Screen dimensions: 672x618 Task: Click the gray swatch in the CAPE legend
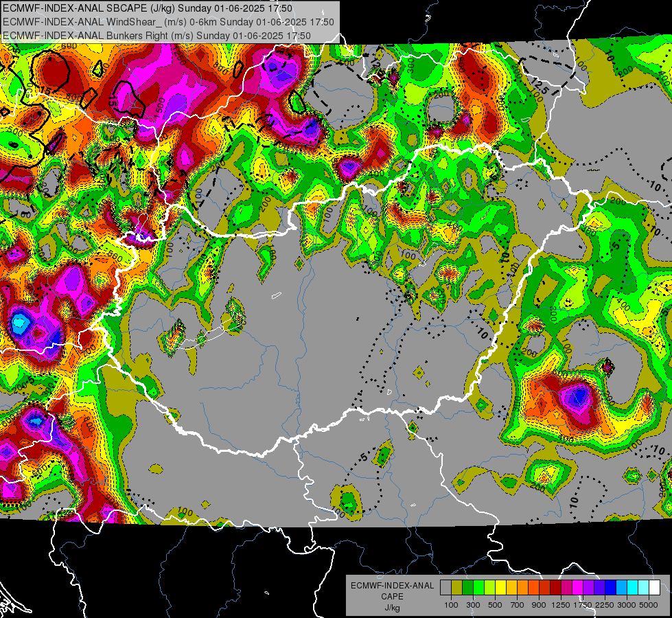pyautogui.click(x=445, y=587)
